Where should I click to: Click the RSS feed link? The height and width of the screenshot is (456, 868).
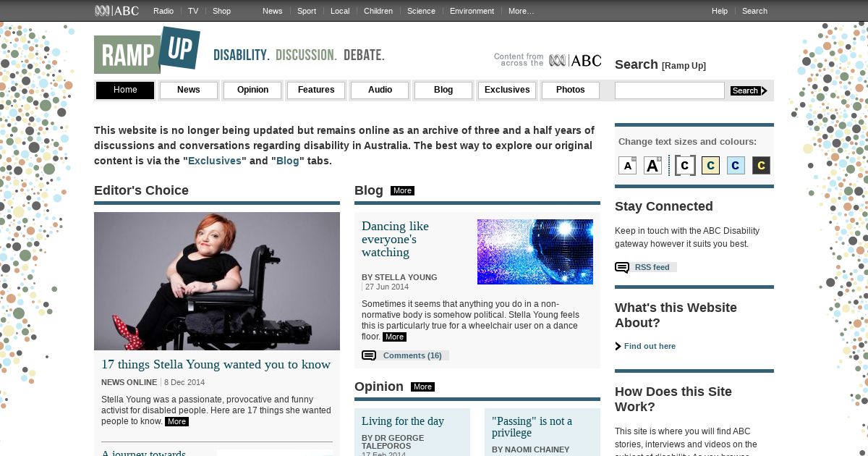652,267
